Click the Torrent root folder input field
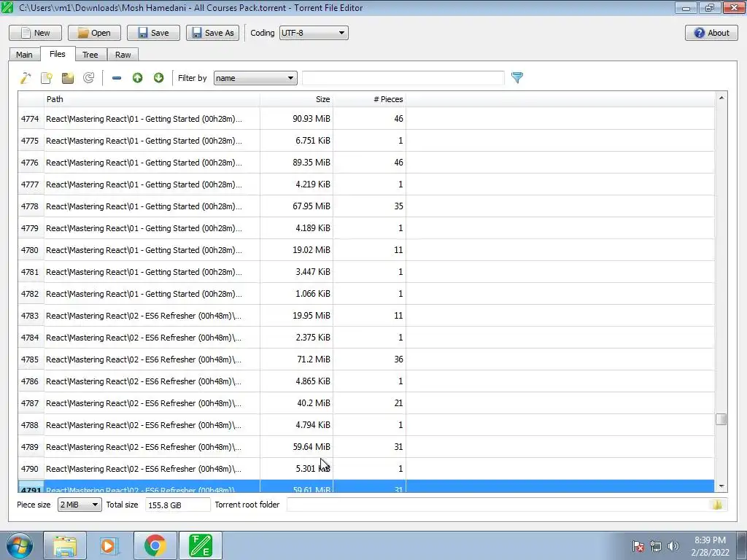This screenshot has height=560, width=747. [508, 505]
